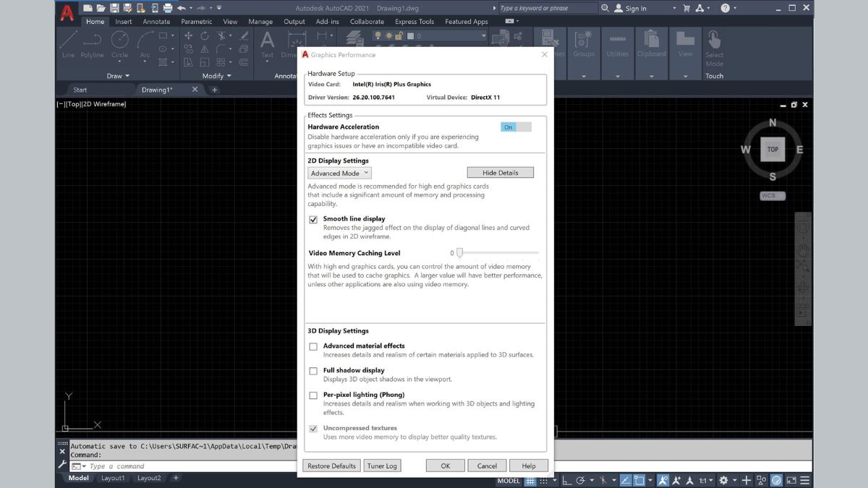Click the Plot printer icon in quick access toolbar
The image size is (868, 488).
coord(168,8)
